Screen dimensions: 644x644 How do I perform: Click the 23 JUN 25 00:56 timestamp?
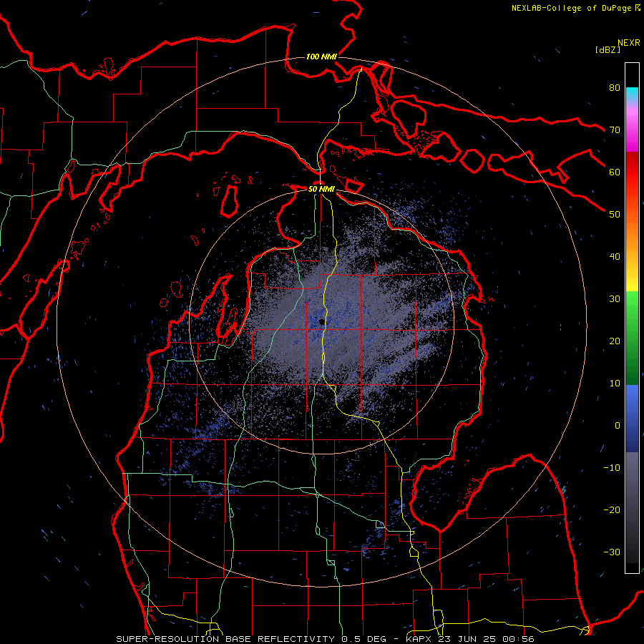tap(487, 639)
